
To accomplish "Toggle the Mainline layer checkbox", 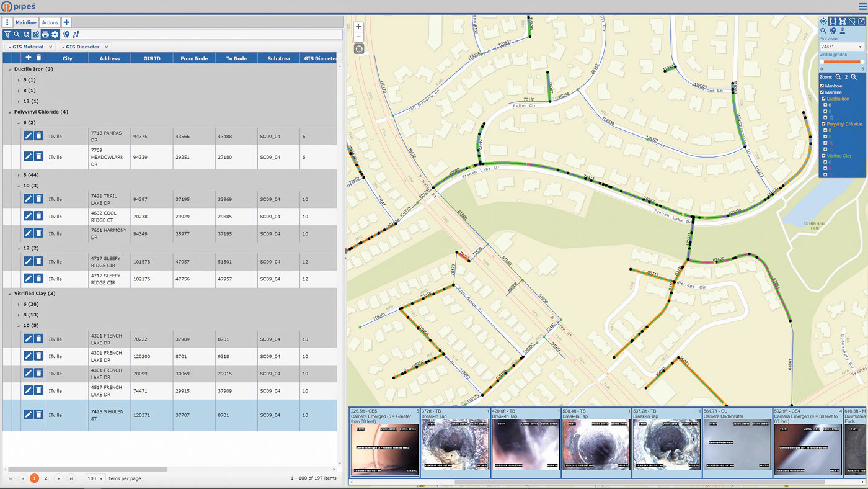I will (x=822, y=92).
